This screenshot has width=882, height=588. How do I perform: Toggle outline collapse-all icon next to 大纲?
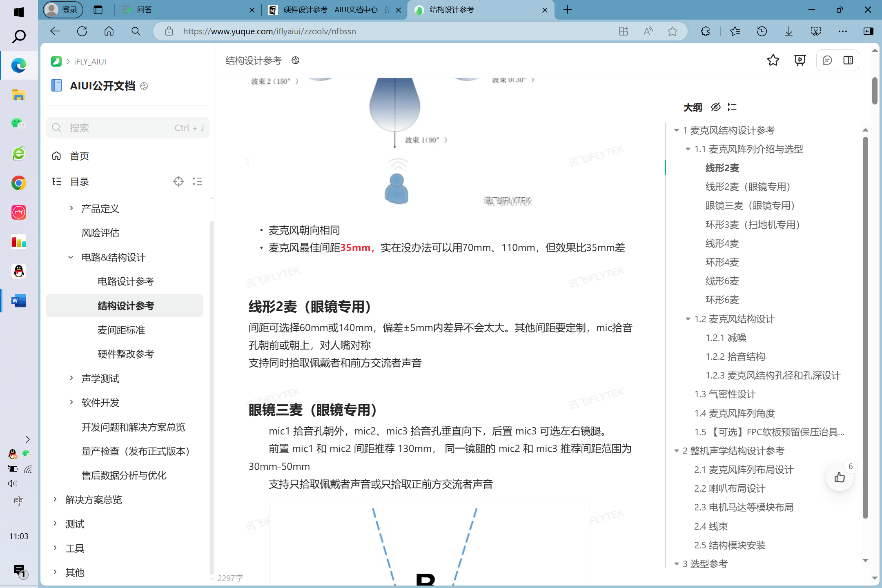tap(732, 107)
